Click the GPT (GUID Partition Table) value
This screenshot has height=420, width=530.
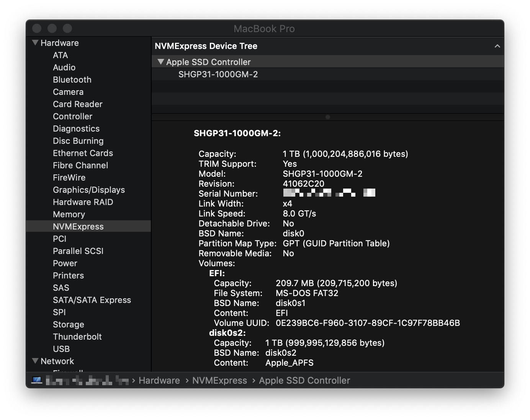coord(336,243)
